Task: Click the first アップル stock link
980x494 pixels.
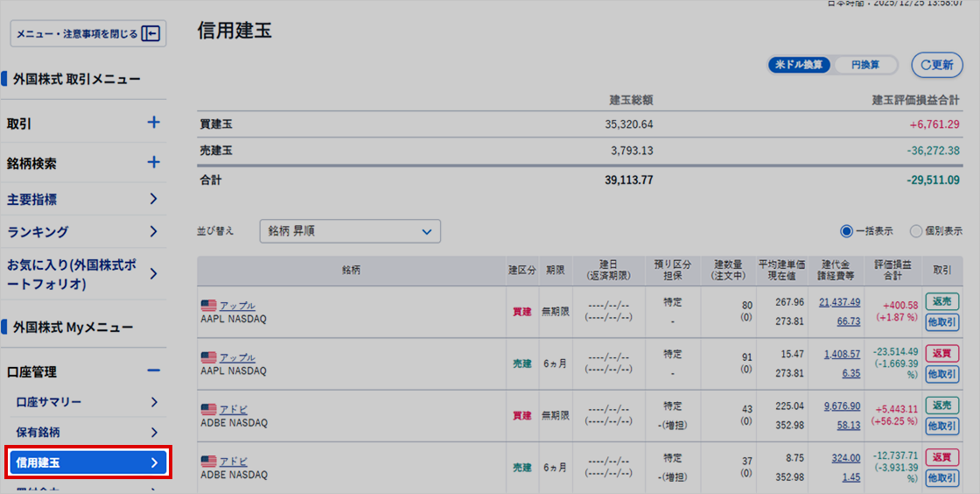Action: 237,306
